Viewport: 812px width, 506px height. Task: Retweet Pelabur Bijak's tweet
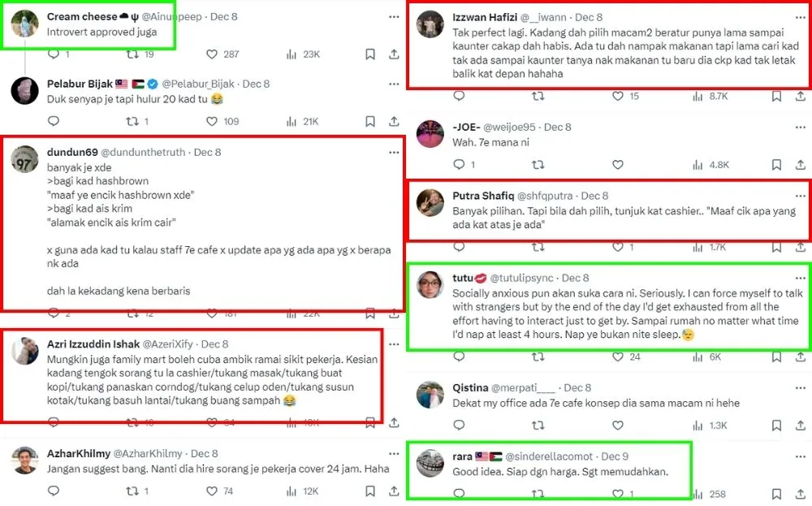(x=132, y=122)
